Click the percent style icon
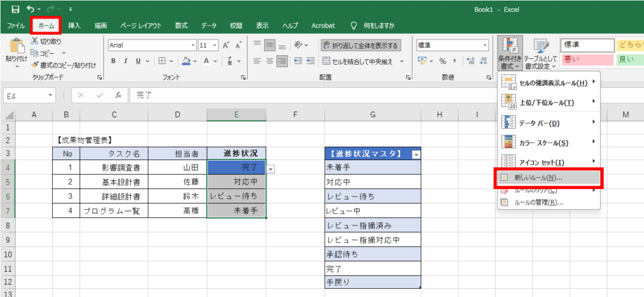The height and width of the screenshot is (297, 644). point(442,61)
